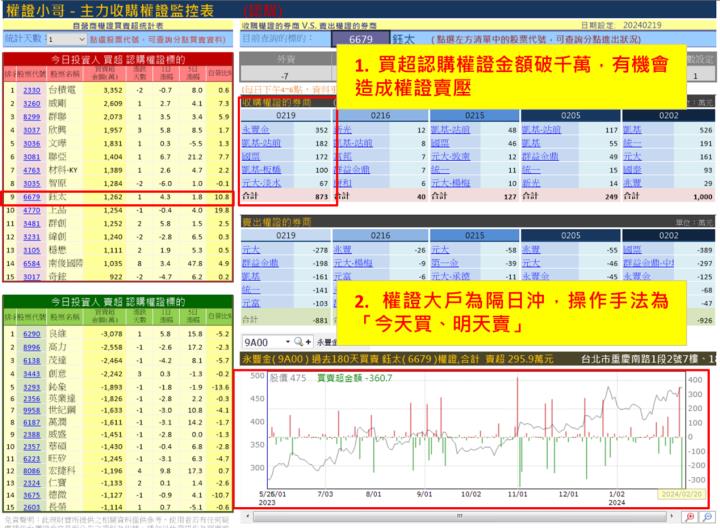Viewport: 720px width, 528px height.
Task: Open stock code link 2330 台積電
Action: pyautogui.click(x=32, y=90)
